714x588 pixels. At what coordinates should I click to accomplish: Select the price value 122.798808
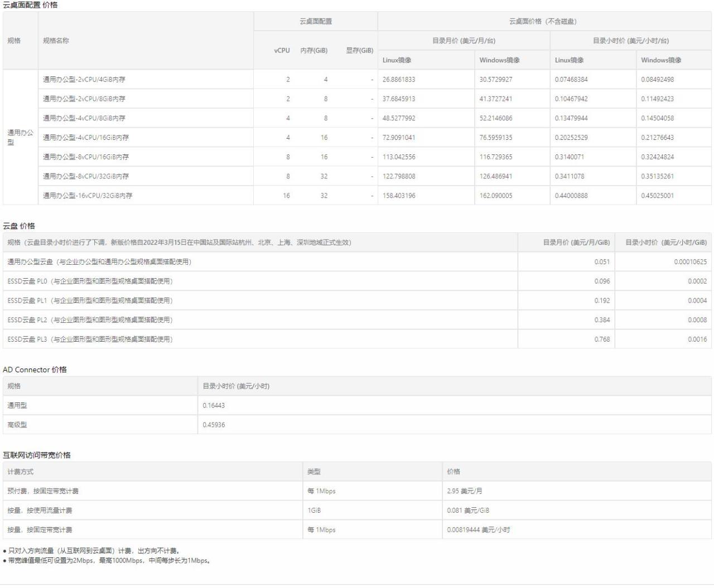pos(399,177)
